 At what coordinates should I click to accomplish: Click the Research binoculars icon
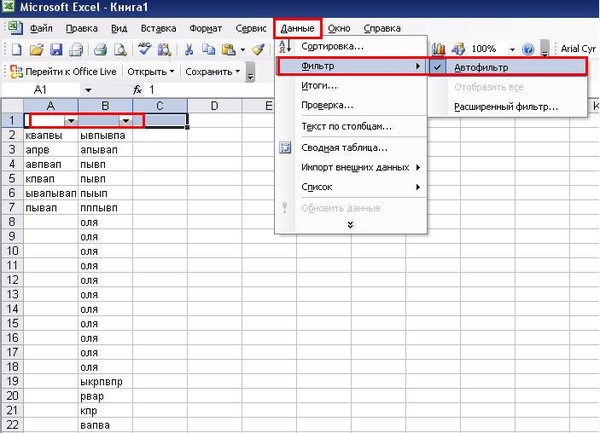click(165, 49)
